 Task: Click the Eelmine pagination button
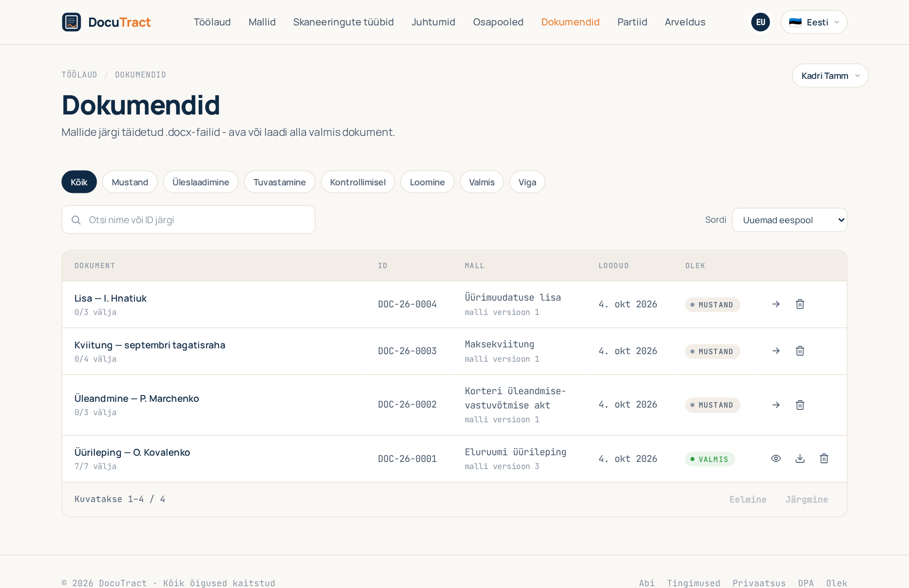coord(748,499)
